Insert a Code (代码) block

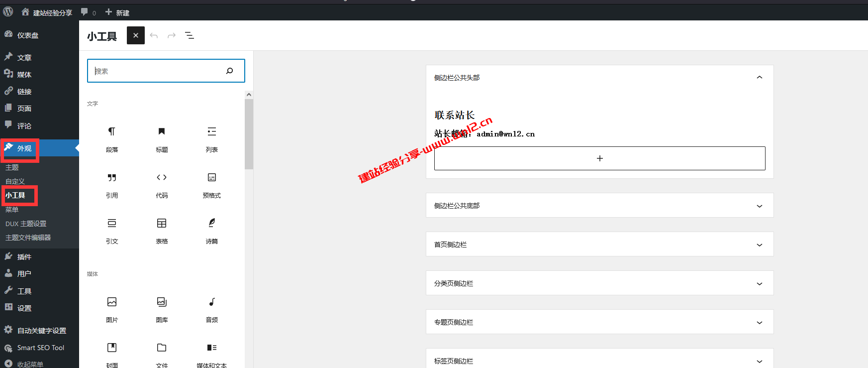pyautogui.click(x=162, y=184)
